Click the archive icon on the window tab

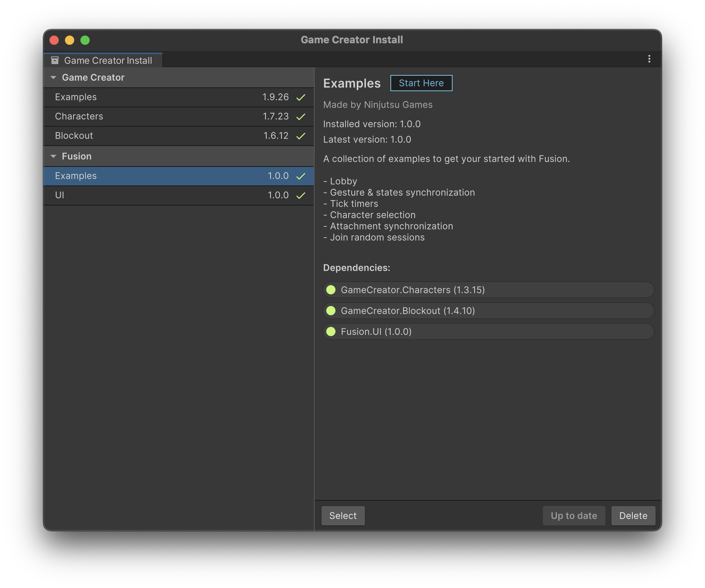click(55, 60)
